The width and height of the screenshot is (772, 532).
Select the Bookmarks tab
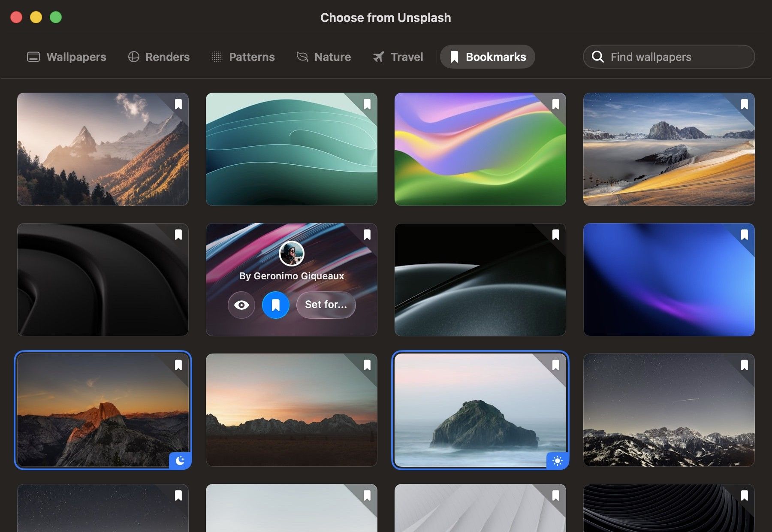(488, 57)
